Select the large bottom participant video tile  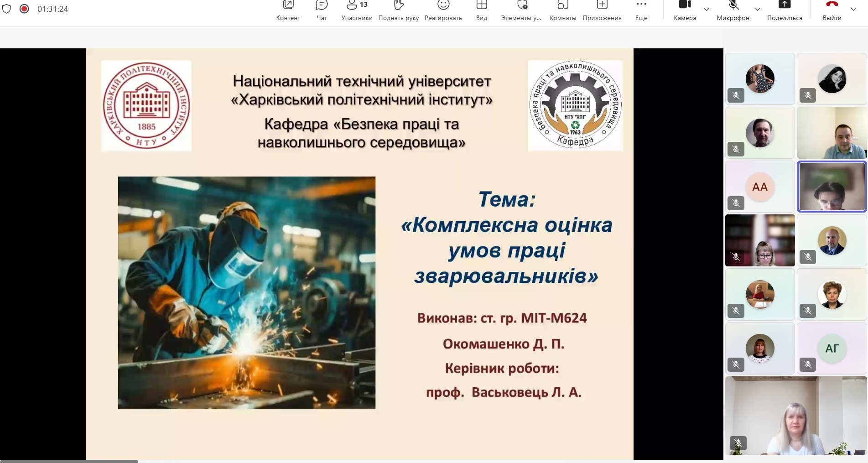point(796,416)
